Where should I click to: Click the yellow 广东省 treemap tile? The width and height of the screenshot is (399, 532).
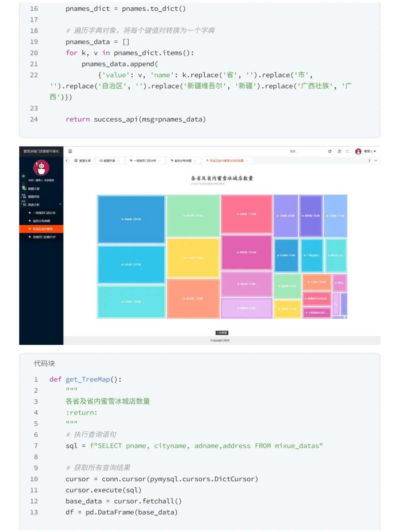[x=193, y=258]
